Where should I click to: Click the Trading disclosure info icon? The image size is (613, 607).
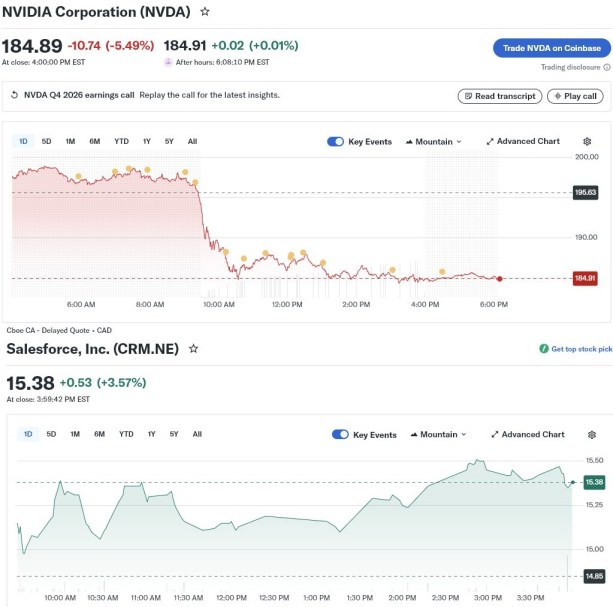pyautogui.click(x=606, y=67)
